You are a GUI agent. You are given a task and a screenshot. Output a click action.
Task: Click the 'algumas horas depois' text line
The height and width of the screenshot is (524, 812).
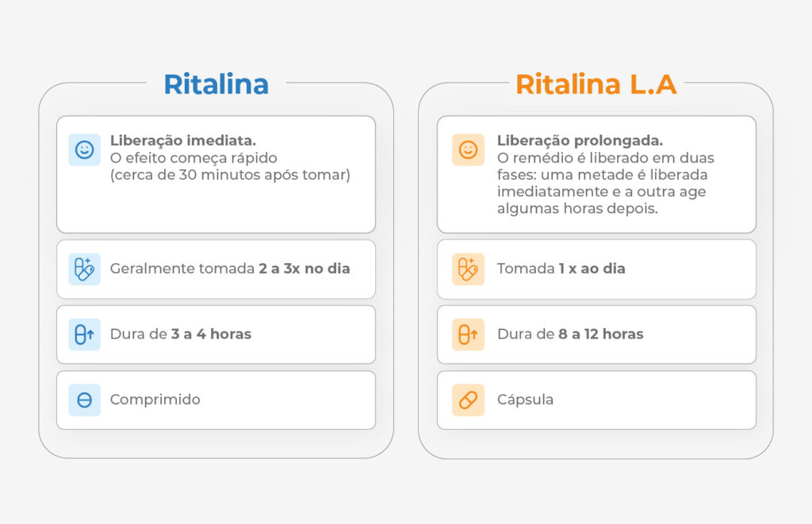577,208
